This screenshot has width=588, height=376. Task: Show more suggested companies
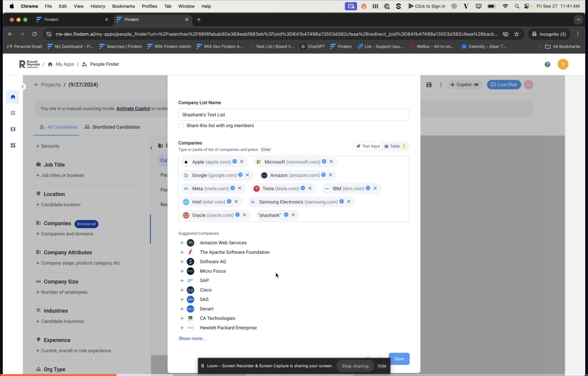pos(192,338)
